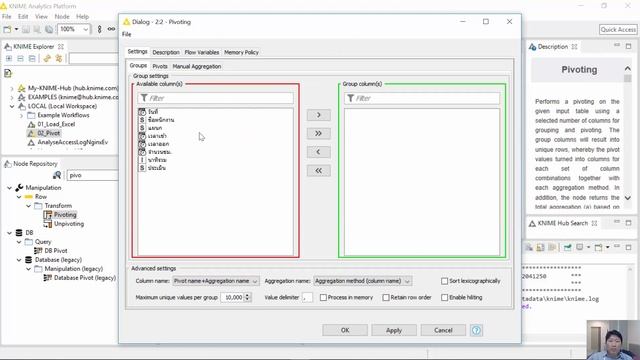Screen dimensions: 640x360
Task: Open the Node menu in KNIME menu bar
Action: pyautogui.click(x=62, y=16)
